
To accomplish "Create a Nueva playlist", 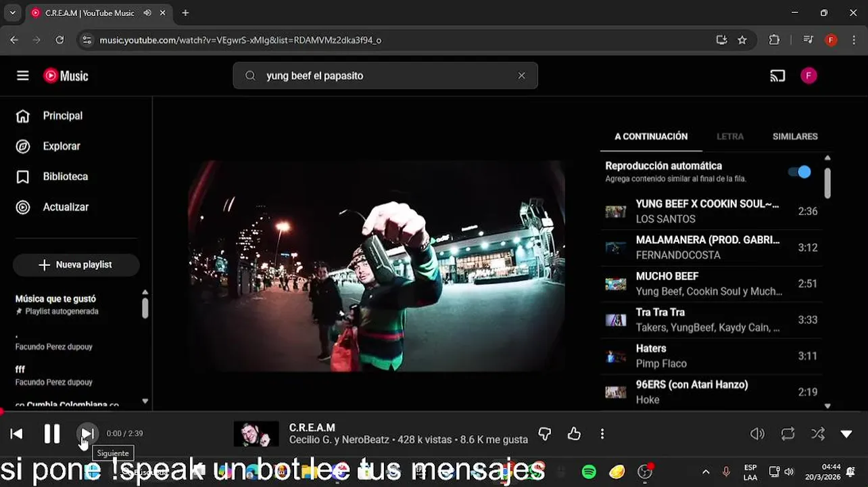I will click(x=76, y=264).
